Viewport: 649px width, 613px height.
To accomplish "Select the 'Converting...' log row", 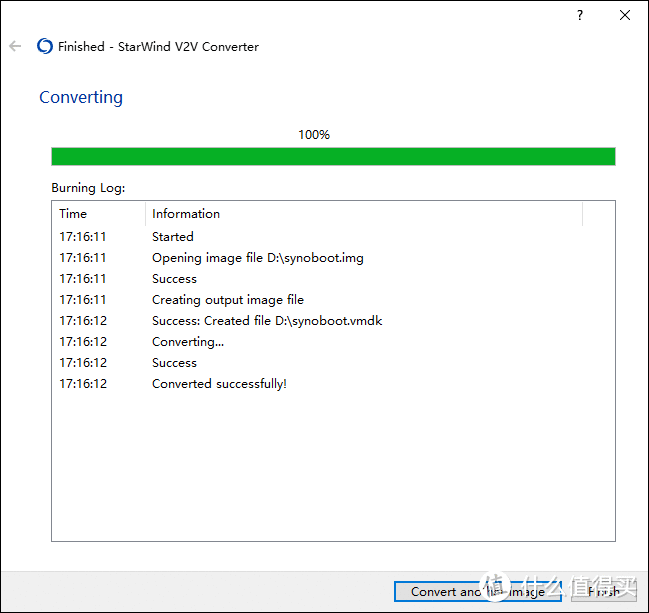I will click(x=188, y=342).
